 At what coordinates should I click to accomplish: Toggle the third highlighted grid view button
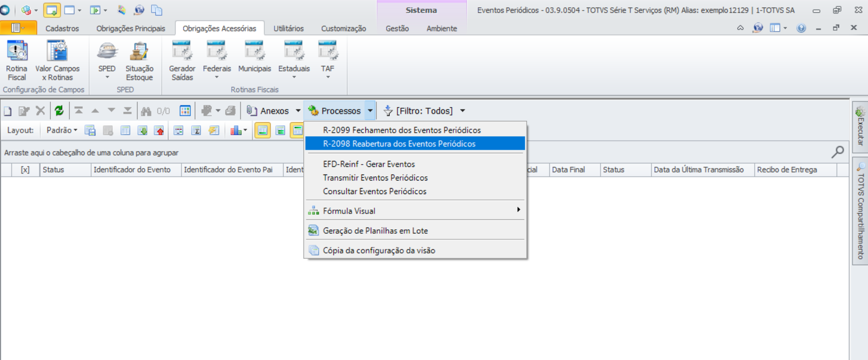297,131
